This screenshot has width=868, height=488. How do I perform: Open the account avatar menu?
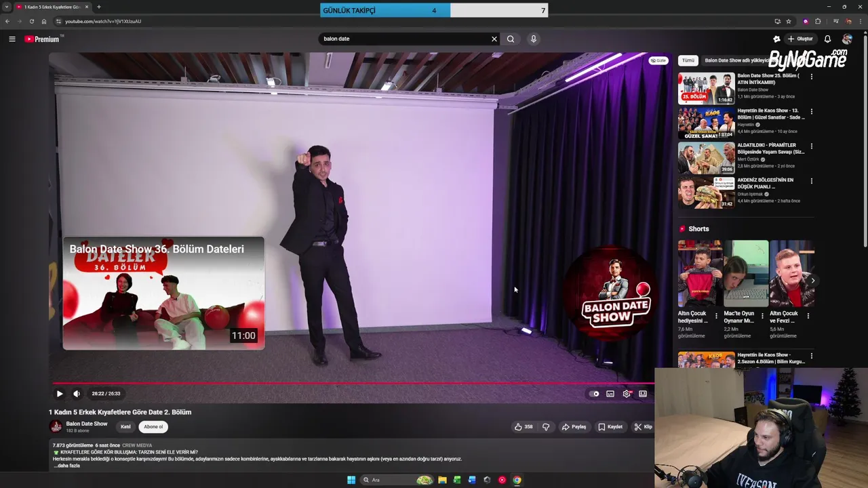coord(847,39)
